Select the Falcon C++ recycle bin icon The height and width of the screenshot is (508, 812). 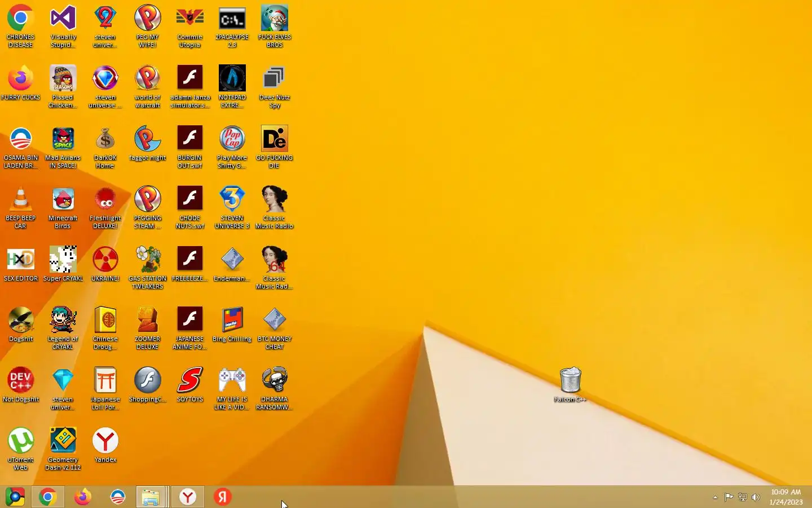pyautogui.click(x=570, y=384)
